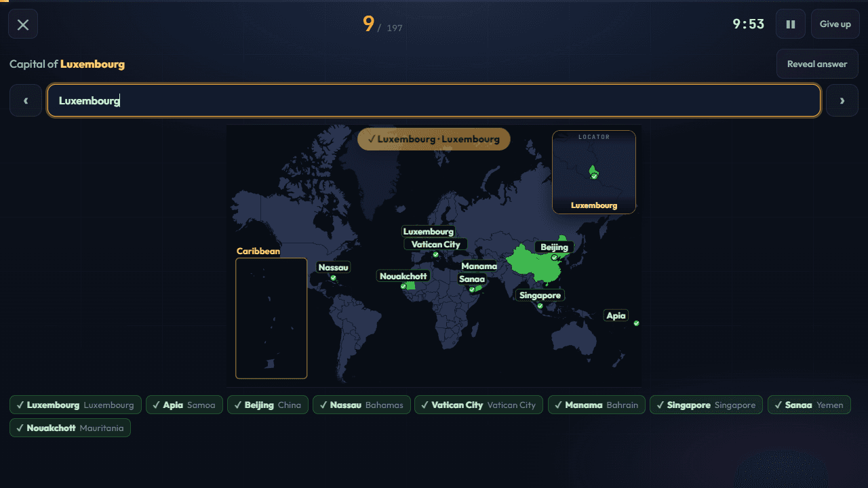This screenshot has height=488, width=868.
Task: Click the score counter 9 / 197
Action: (x=382, y=24)
